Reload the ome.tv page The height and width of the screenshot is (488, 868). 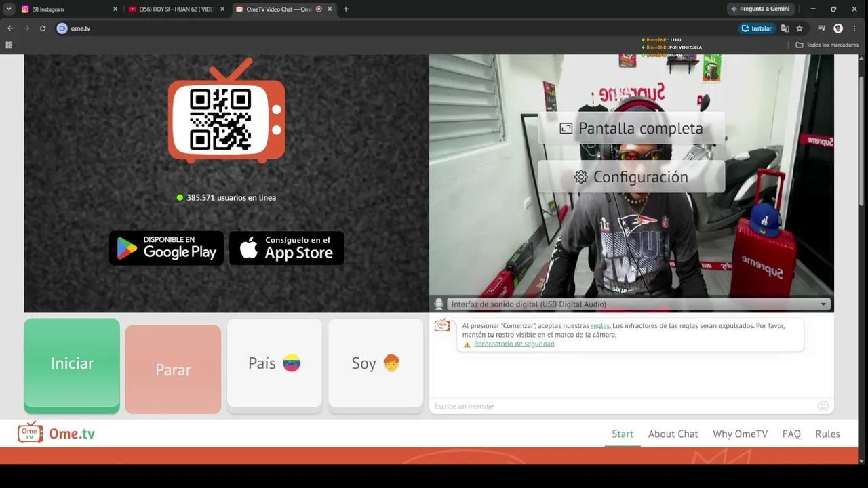(43, 28)
